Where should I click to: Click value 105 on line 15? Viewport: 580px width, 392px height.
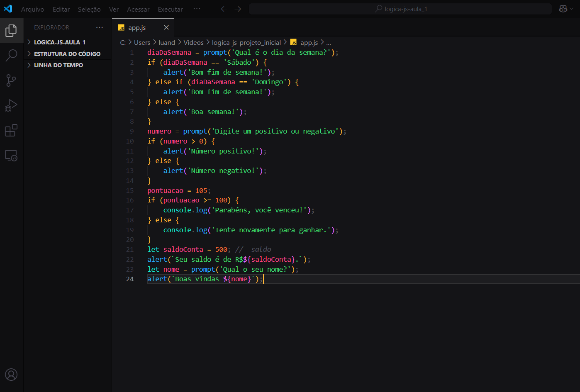[x=201, y=190]
